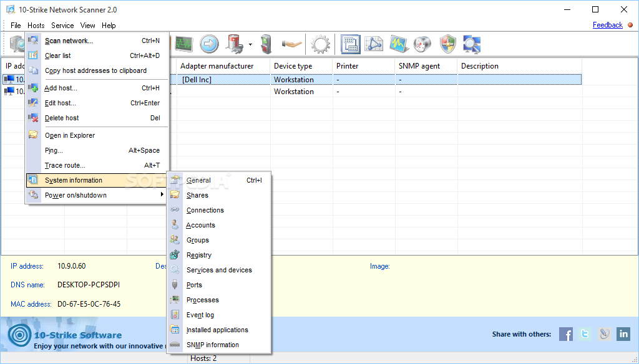Viewport: 639px width, 364px height.
Task: Select the [Dell Inc] cell
Action: point(223,80)
